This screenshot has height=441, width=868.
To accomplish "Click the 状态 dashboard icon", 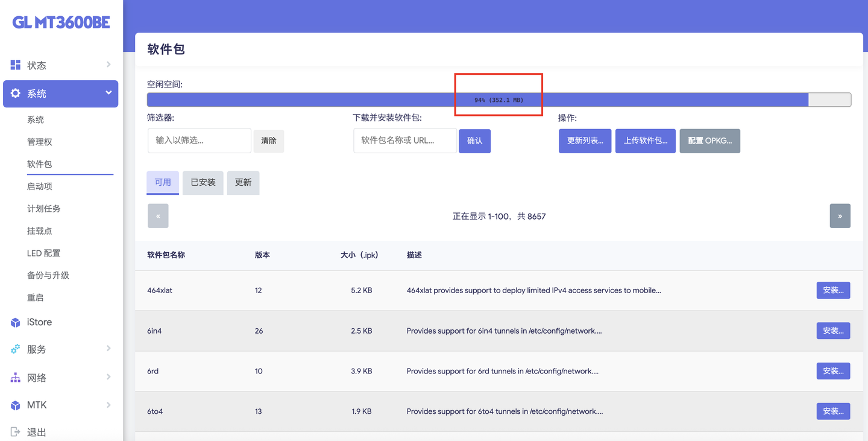I will tap(16, 65).
